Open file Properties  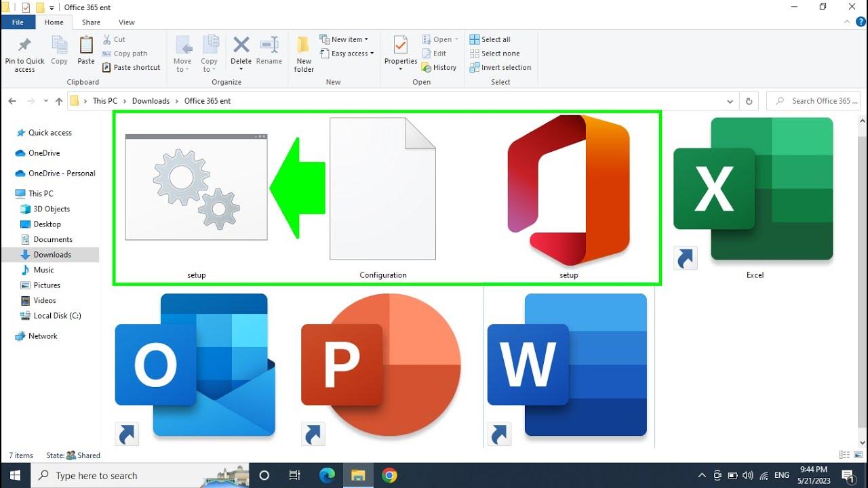pos(401,54)
